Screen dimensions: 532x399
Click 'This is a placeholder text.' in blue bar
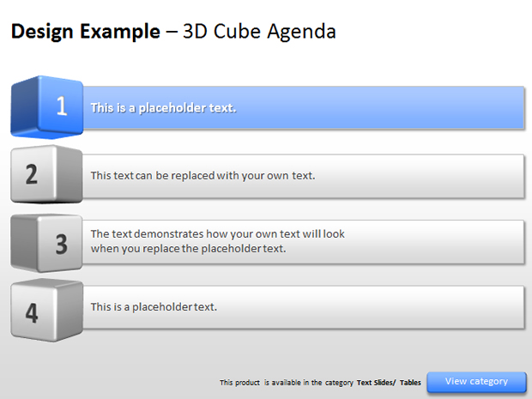(x=163, y=108)
